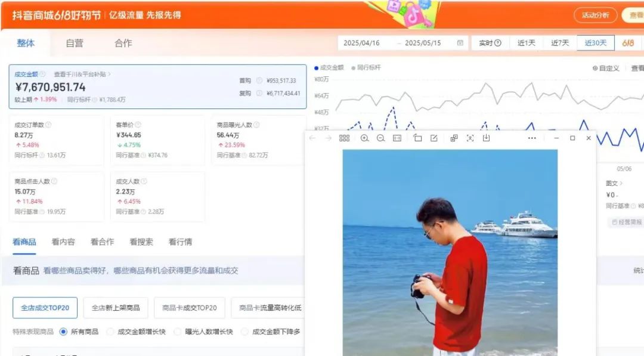Screen dimensions: 644x356
Task: Expand 查看千川&平台补贴 link arrow
Action: point(109,75)
